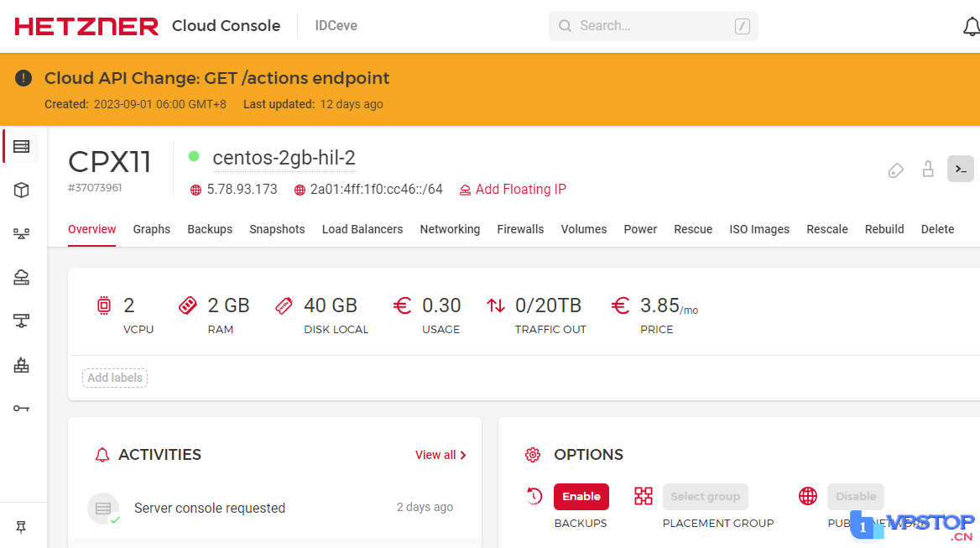Click the label tag icon beside console
980x548 pixels.
895,170
